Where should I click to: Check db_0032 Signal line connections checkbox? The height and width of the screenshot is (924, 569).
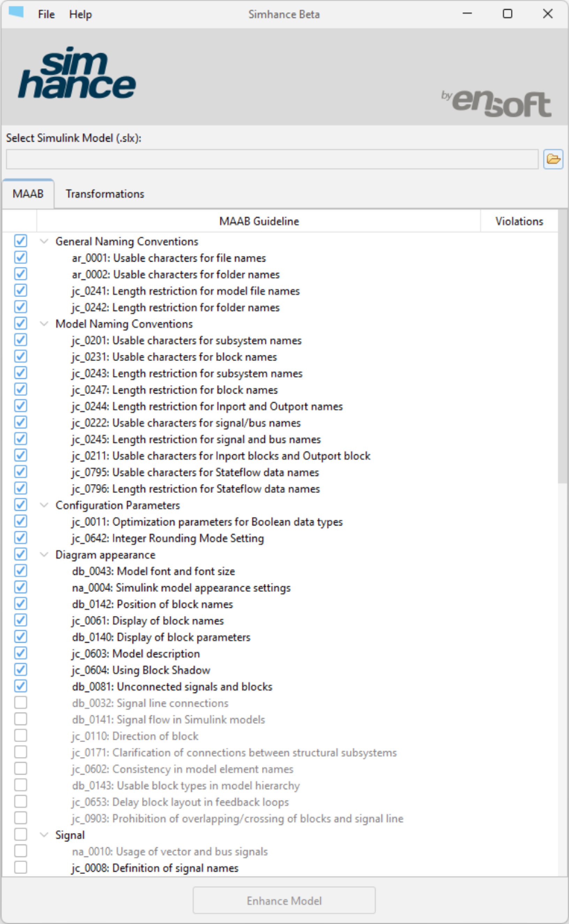21,703
